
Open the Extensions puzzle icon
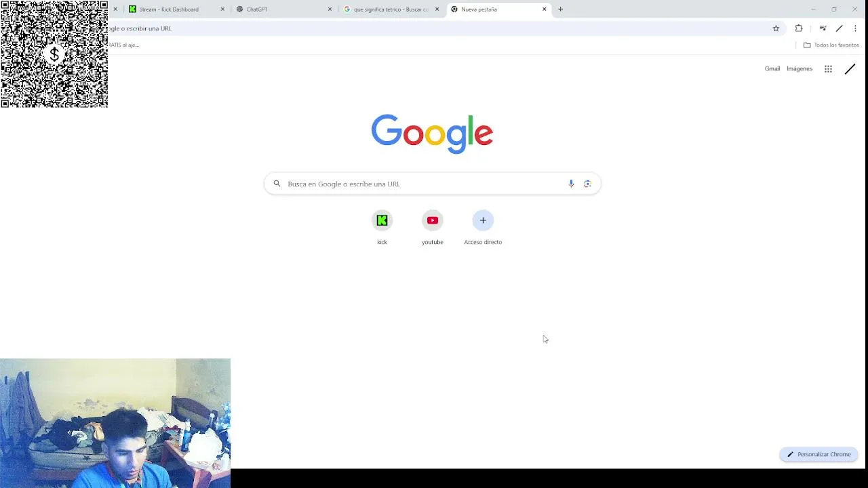(x=799, y=28)
